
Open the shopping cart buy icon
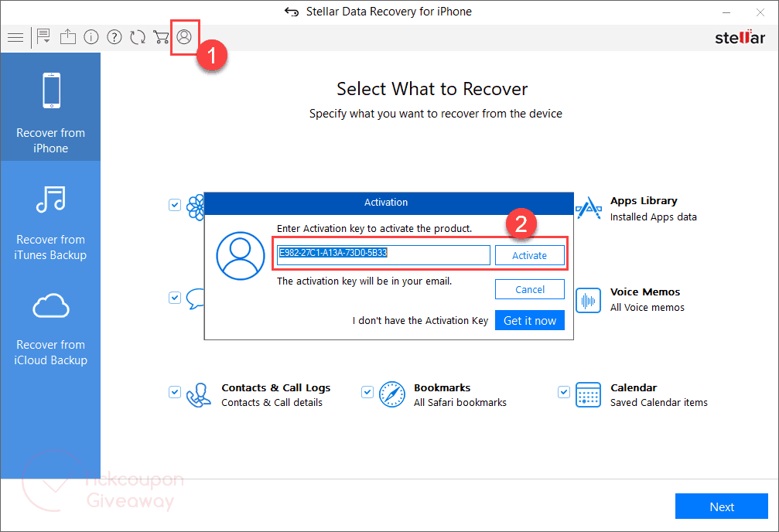tap(161, 37)
